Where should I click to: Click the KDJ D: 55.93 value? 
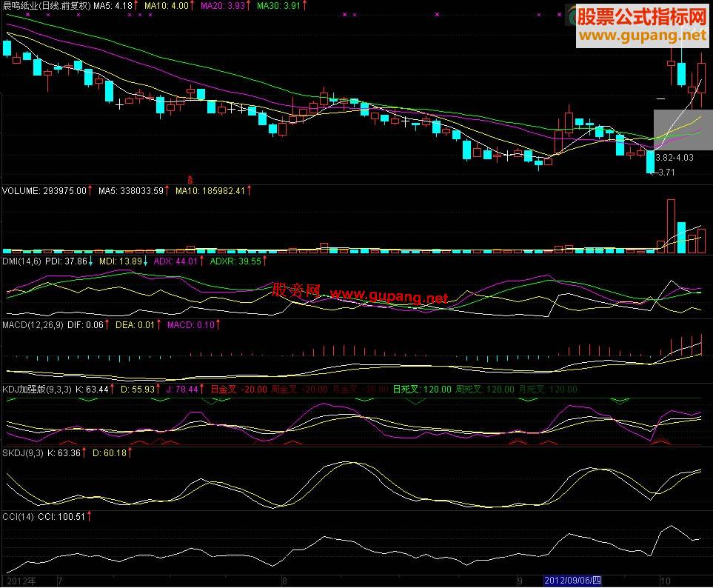(x=138, y=390)
